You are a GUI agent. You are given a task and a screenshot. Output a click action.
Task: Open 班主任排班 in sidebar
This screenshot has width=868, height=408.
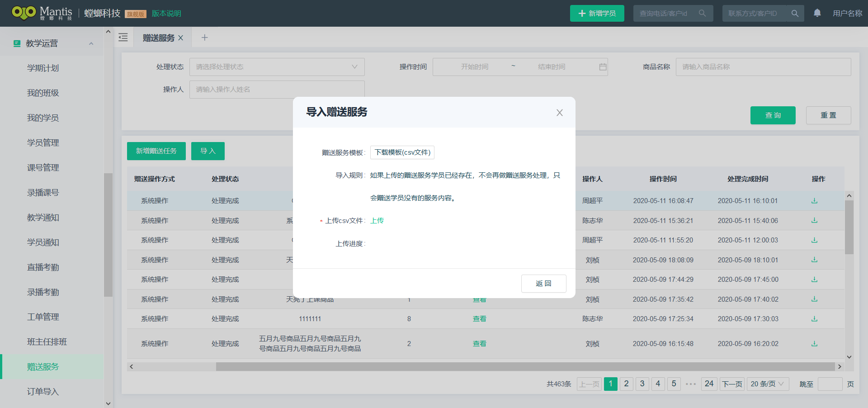(47, 342)
